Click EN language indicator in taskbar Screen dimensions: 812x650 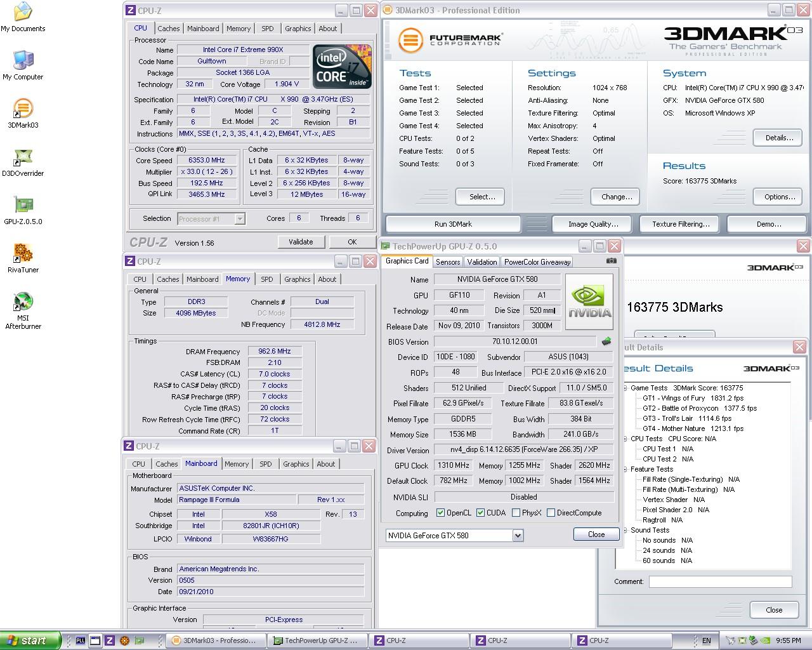coord(706,640)
